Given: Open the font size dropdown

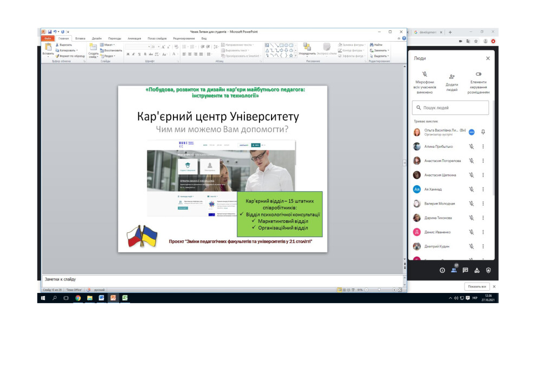Looking at the screenshot, I should [158, 47].
